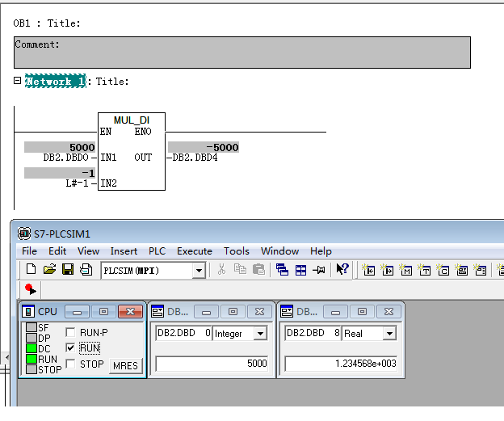Screen dimensions: 504x421
Task: Click the Cascade windows icon
Action: (282, 270)
